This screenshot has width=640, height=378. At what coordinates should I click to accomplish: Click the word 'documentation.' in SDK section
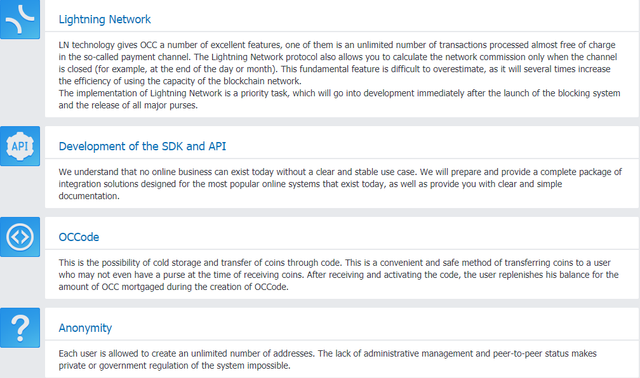point(89,196)
